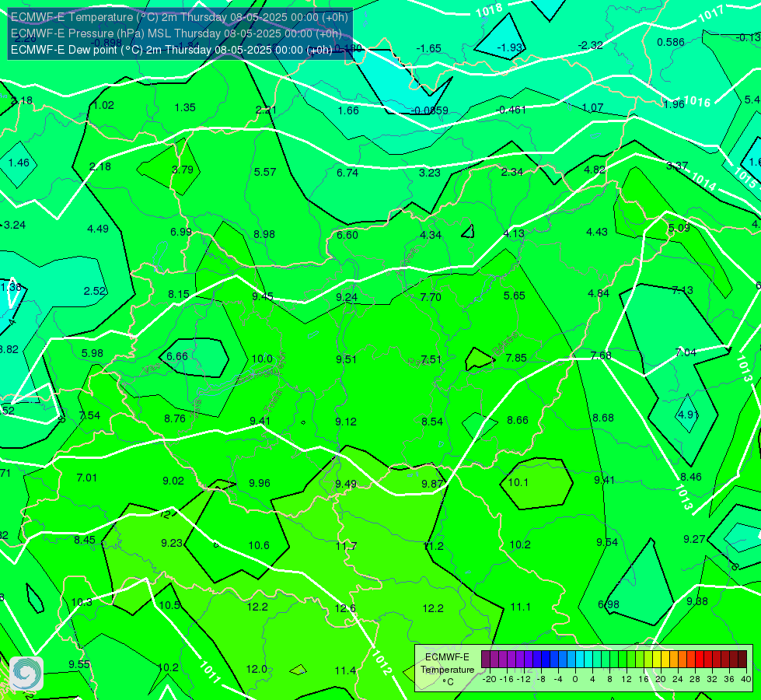Screen dimensions: 761x700
Task: Click the 6.60 temperature value
Action: [x=347, y=235]
